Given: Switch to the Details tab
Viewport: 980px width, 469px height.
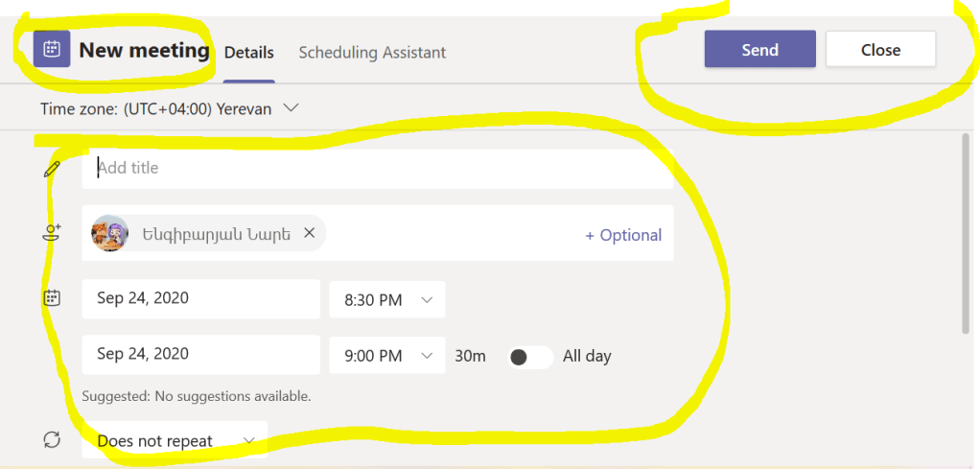Looking at the screenshot, I should click(249, 53).
